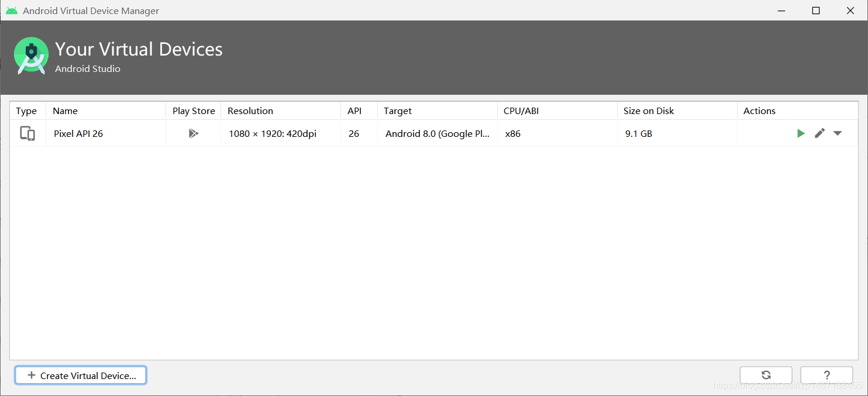Click the Android Studio logo in header
This screenshot has height=396, width=868.
point(31,56)
